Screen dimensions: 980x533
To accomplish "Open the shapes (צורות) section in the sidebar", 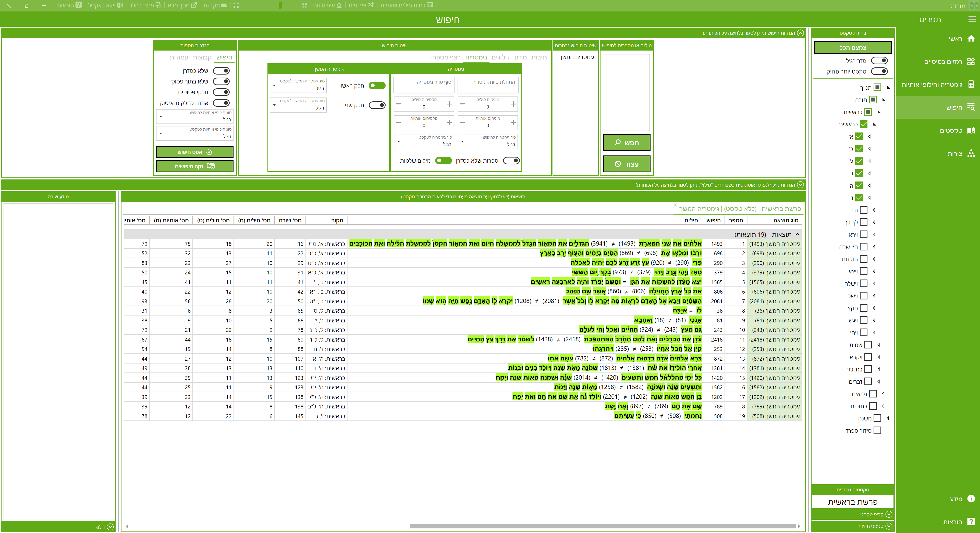I will click(955, 153).
